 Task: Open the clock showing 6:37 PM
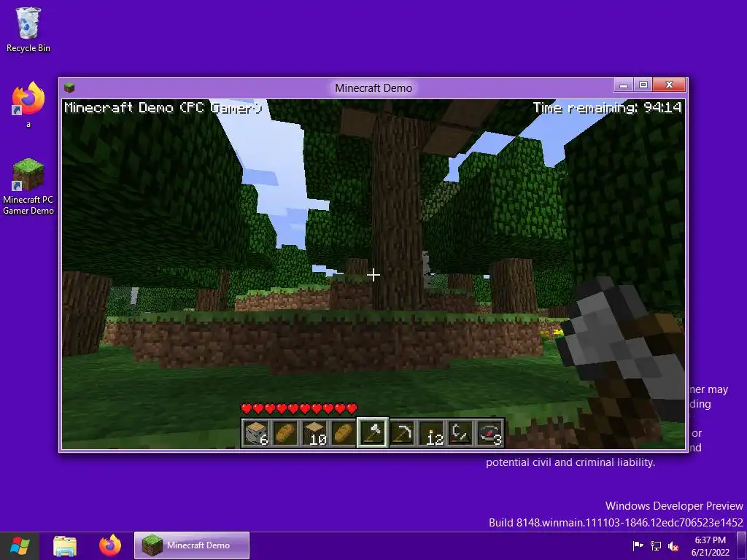click(x=711, y=545)
